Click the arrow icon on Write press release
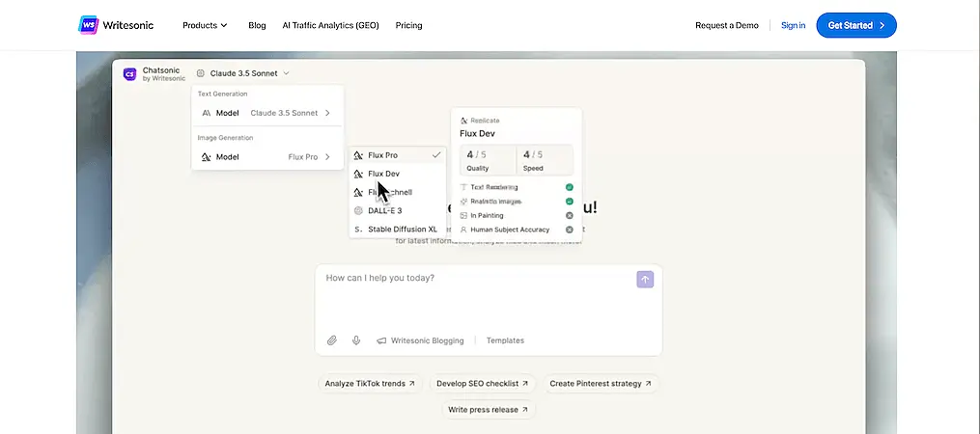 point(524,410)
